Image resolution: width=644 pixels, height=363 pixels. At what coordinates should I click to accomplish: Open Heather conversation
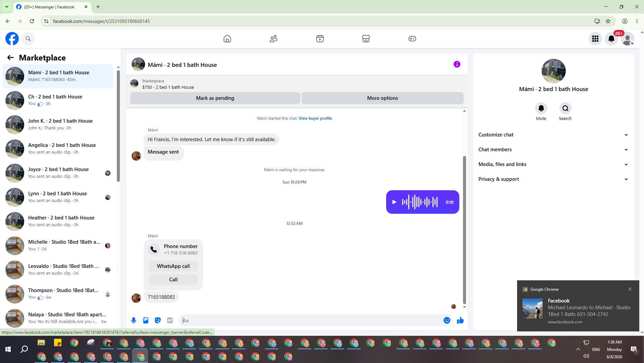click(x=58, y=221)
